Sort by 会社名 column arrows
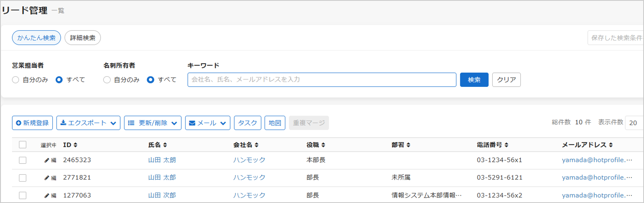Image resolution: width=644 pixels, height=203 pixels. coord(256,145)
